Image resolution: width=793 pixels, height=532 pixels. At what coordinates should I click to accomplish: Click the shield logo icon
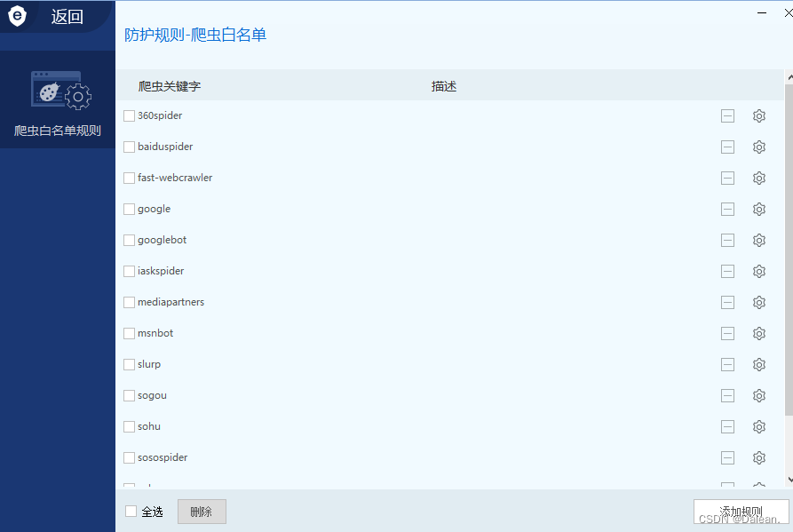[x=17, y=16]
